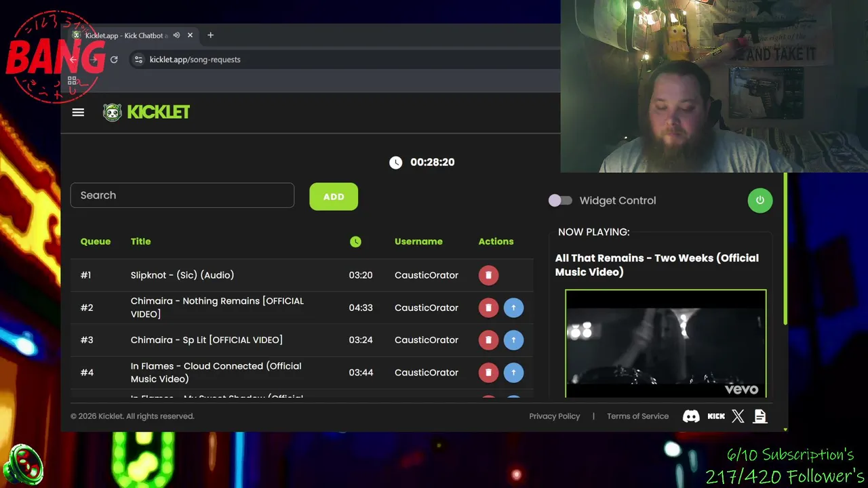Close the Kicklet.app browser tab
The image size is (868, 488).
pos(190,35)
